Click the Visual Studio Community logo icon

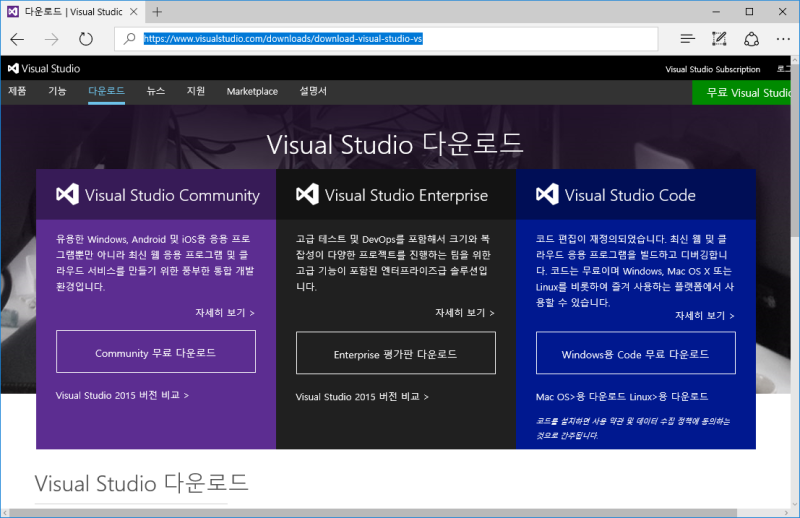[67, 194]
